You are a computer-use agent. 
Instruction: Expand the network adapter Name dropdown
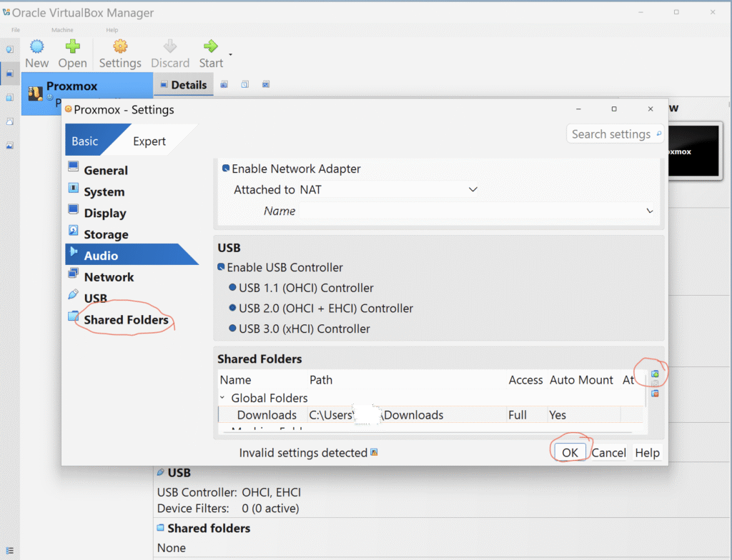pos(457,211)
